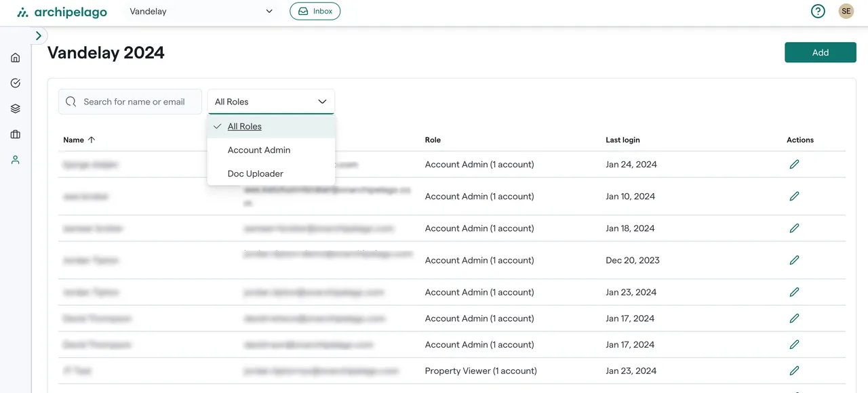Open the briefcase icon in the sidebar

(x=16, y=134)
